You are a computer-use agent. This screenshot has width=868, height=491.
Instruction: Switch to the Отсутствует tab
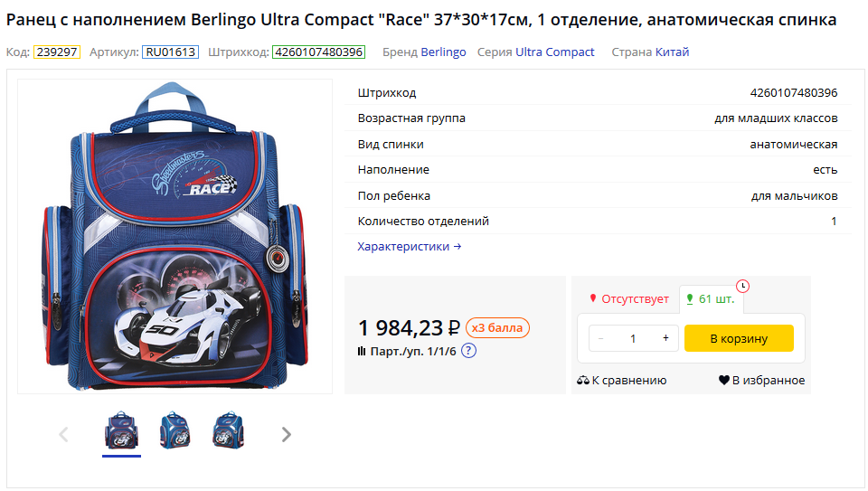point(628,299)
